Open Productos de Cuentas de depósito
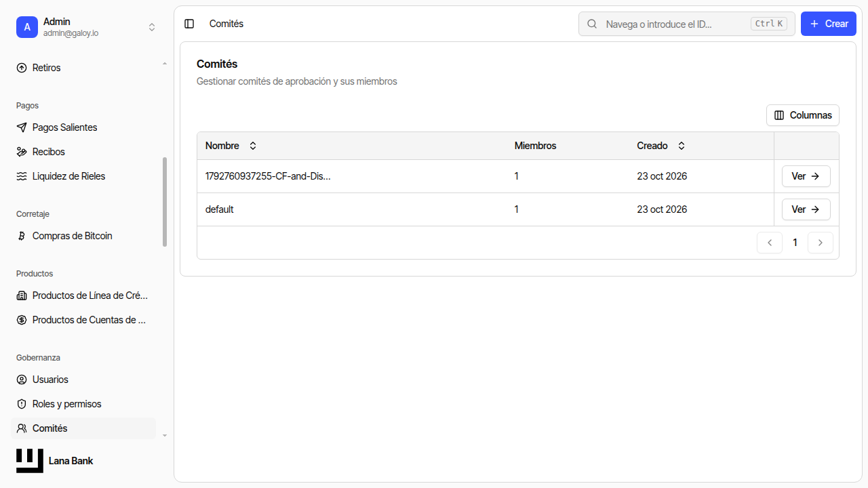Image resolution: width=868 pixels, height=488 pixels. (x=83, y=320)
